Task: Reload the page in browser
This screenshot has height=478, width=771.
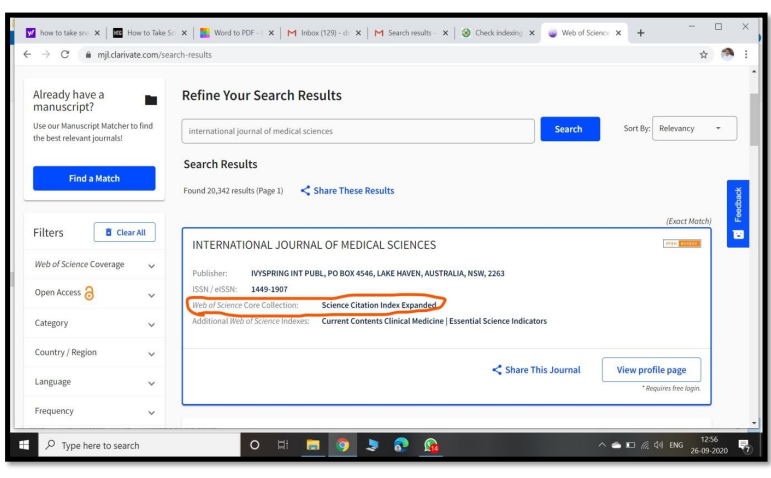Action: [x=66, y=55]
